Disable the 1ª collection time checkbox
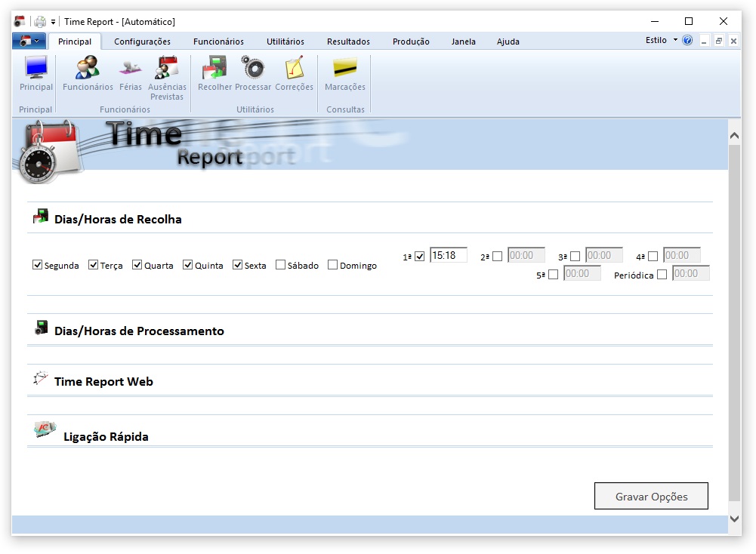756x554 pixels. click(x=419, y=257)
